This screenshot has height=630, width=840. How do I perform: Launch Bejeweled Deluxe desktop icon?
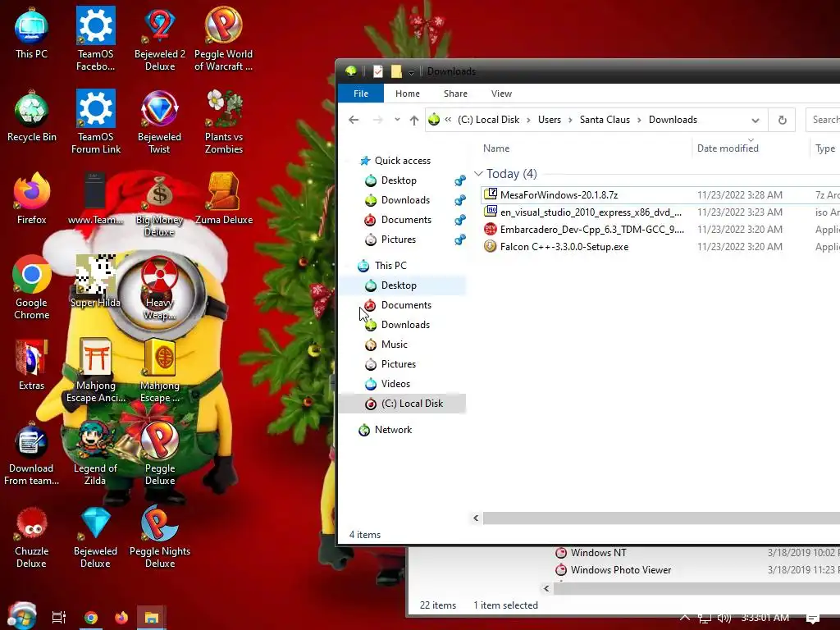(x=95, y=536)
